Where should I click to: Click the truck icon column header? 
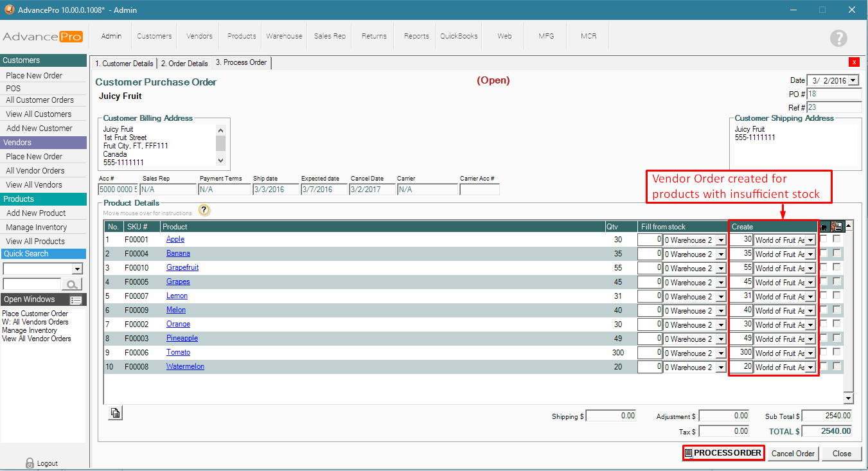click(x=824, y=226)
